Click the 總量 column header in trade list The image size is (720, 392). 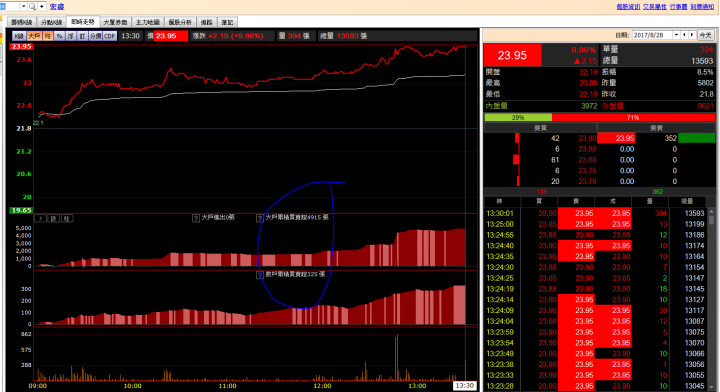(687, 202)
